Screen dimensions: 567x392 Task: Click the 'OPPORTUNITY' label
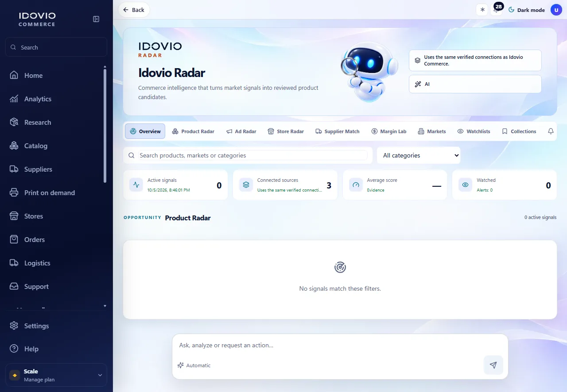(x=142, y=218)
